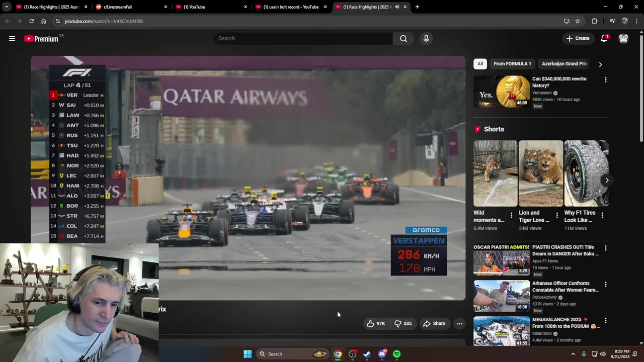Dislike the video with thumbs down
Image resolution: width=644 pixels, height=362 pixels.
pos(403,324)
